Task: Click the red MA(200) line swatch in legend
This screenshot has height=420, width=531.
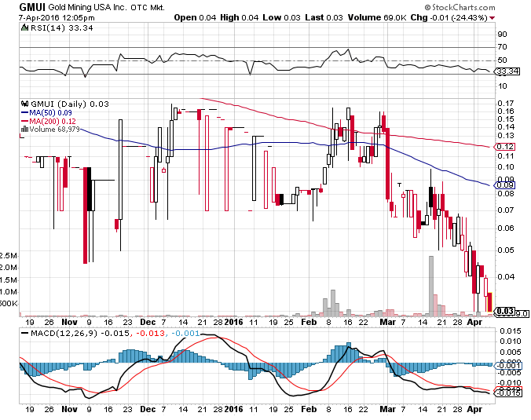Action: pos(24,121)
